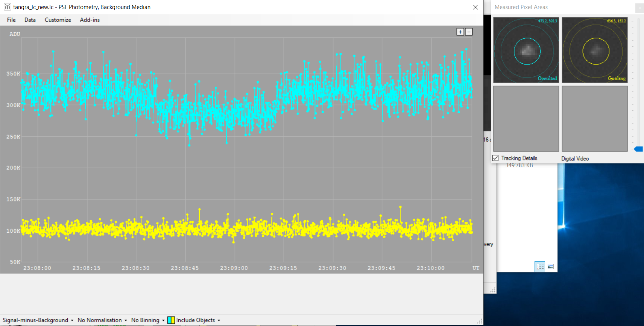This screenshot has height=326, width=644.
Task: Open the No Binning dropdown
Action: click(148, 320)
